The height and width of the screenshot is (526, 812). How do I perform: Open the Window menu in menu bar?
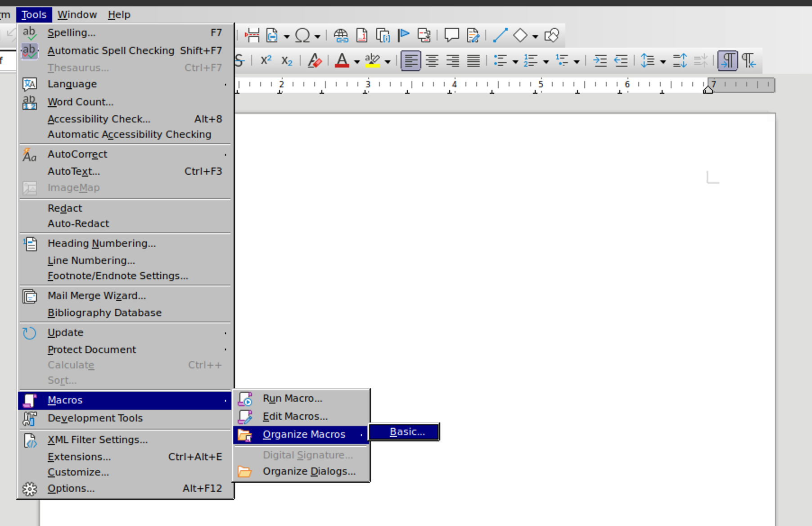[x=77, y=15]
